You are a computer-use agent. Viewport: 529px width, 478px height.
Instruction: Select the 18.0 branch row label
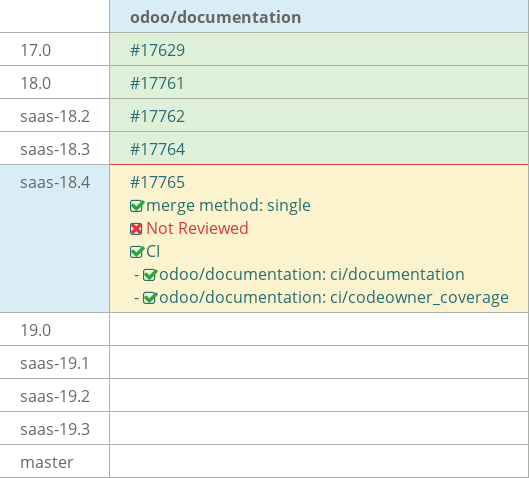(35, 83)
